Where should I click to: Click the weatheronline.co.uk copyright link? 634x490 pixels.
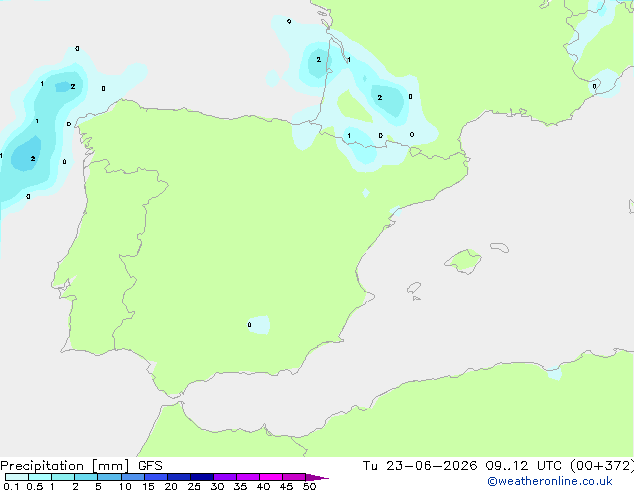pos(550,481)
